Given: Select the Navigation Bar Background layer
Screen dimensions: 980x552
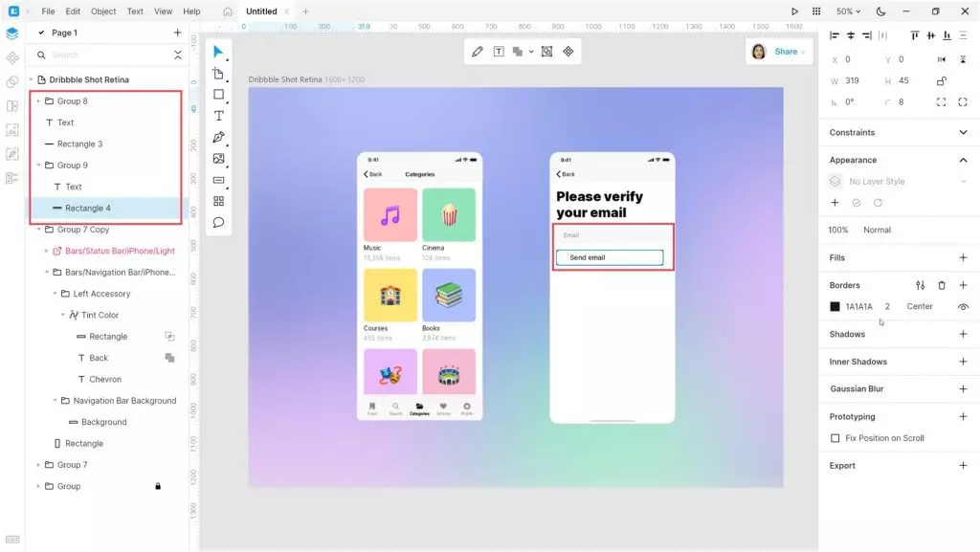Looking at the screenshot, I should point(124,401).
